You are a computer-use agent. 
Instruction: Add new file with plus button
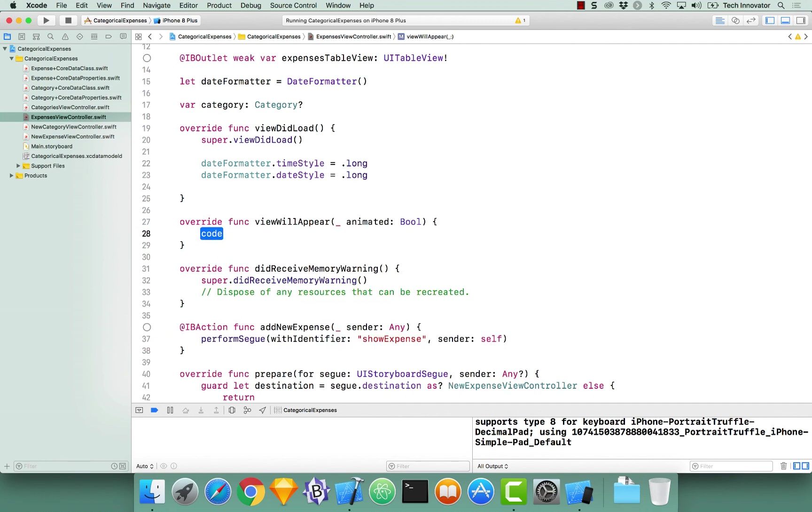[x=7, y=466]
